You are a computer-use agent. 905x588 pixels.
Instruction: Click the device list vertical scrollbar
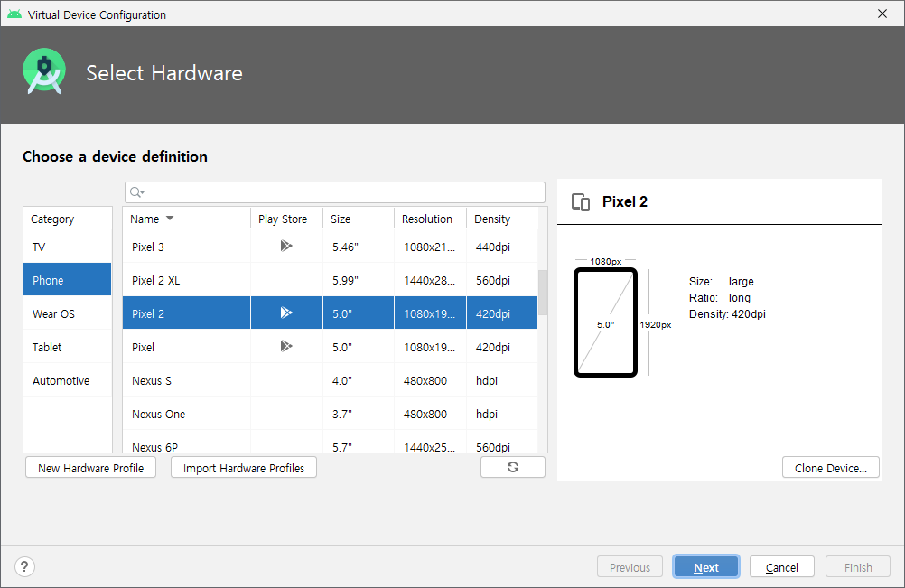pos(543,292)
